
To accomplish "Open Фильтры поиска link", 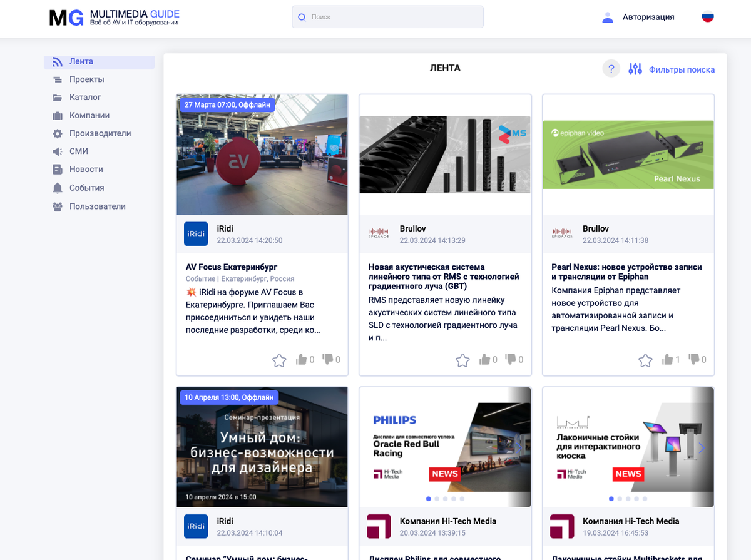I will tap(682, 69).
